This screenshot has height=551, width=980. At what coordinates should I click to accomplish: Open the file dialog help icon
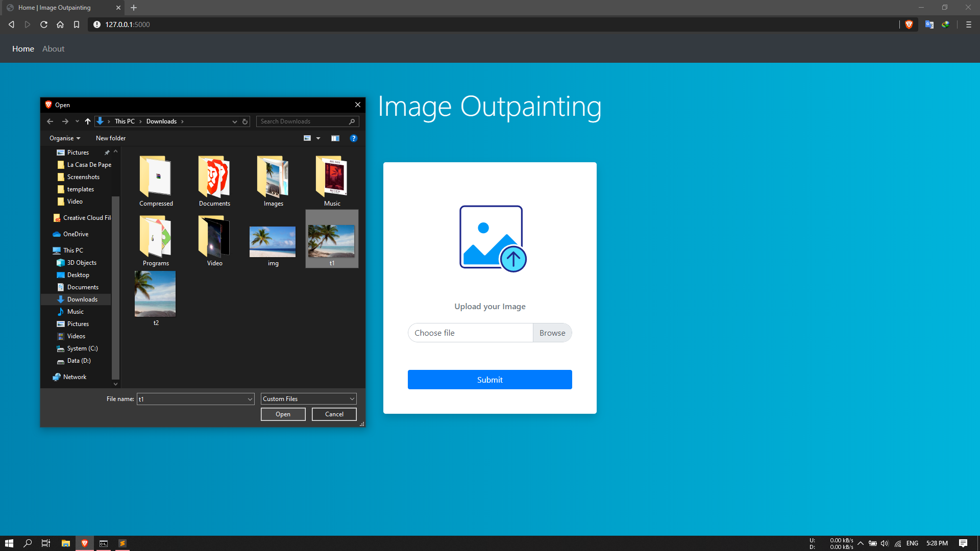pos(353,138)
